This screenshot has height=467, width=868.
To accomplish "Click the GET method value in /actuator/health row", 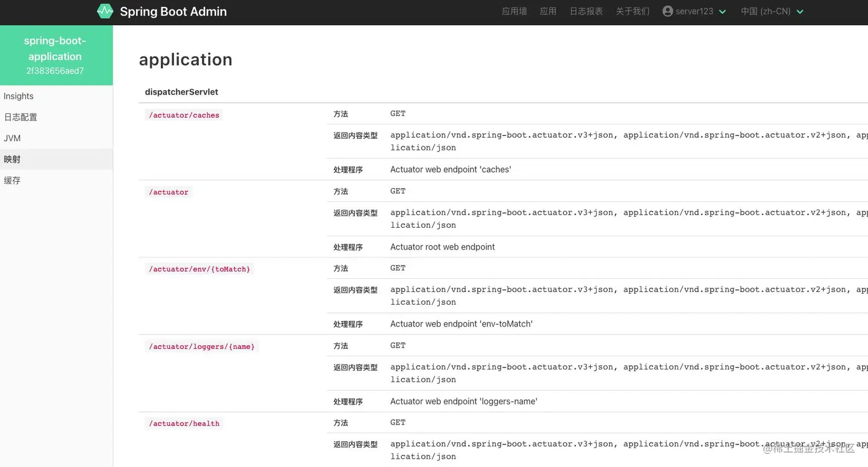I will (x=398, y=422).
